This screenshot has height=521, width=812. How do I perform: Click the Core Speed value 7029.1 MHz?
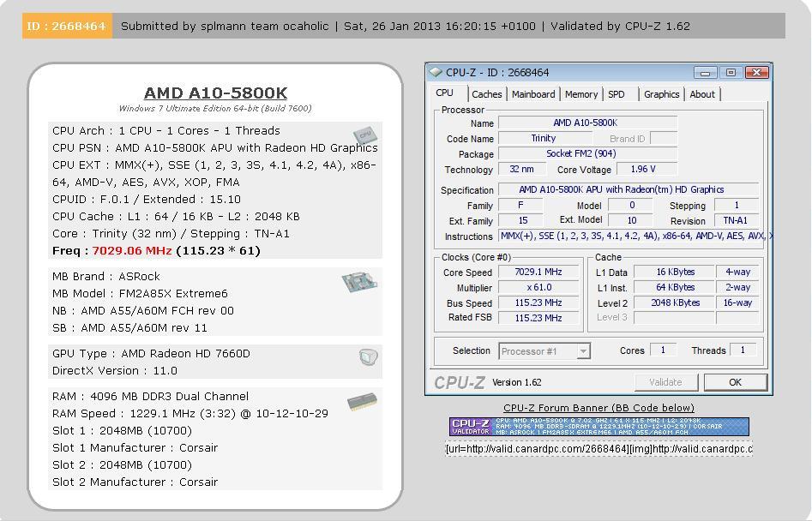tap(538, 272)
